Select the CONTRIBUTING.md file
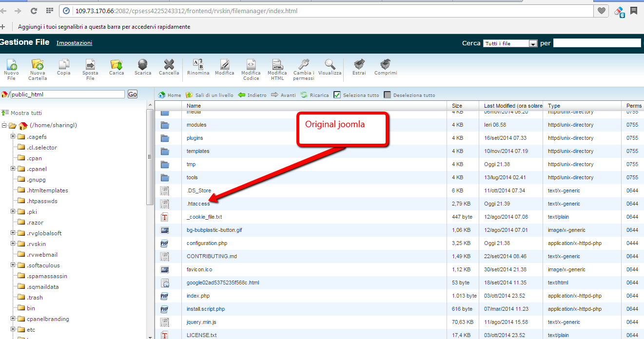The image size is (644, 339). tap(212, 256)
